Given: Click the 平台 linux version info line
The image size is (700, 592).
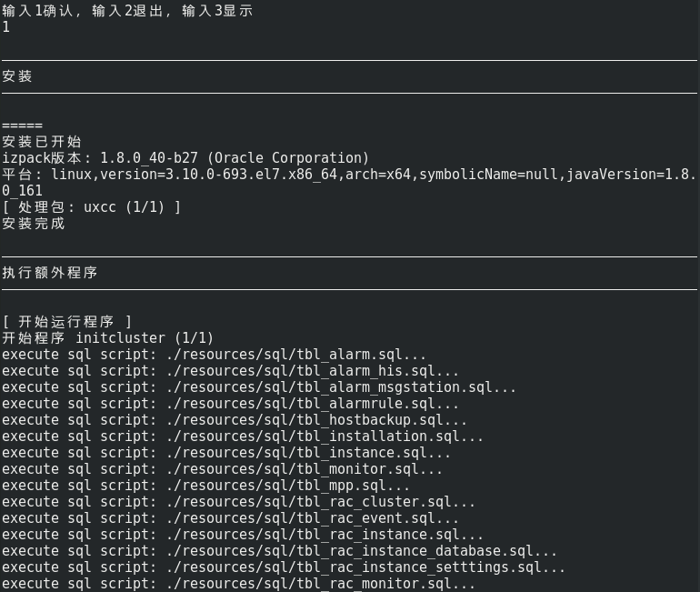Looking at the screenshot, I should point(349,175).
